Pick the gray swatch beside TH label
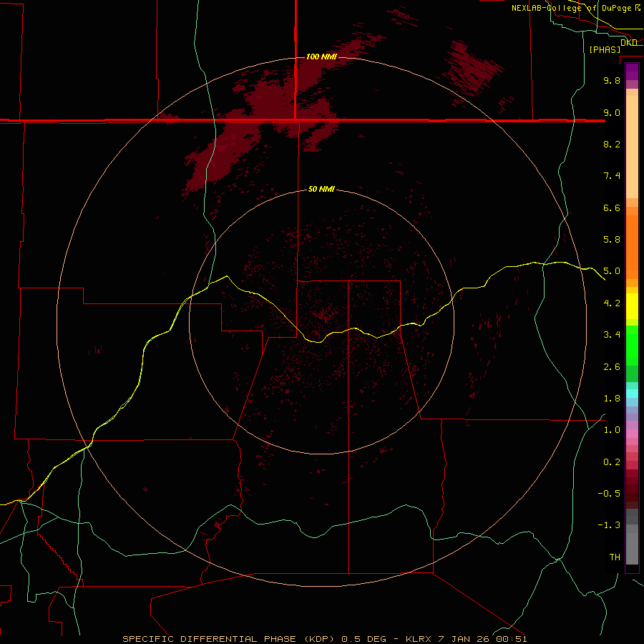Image resolution: width=644 pixels, height=644 pixels. (632, 548)
